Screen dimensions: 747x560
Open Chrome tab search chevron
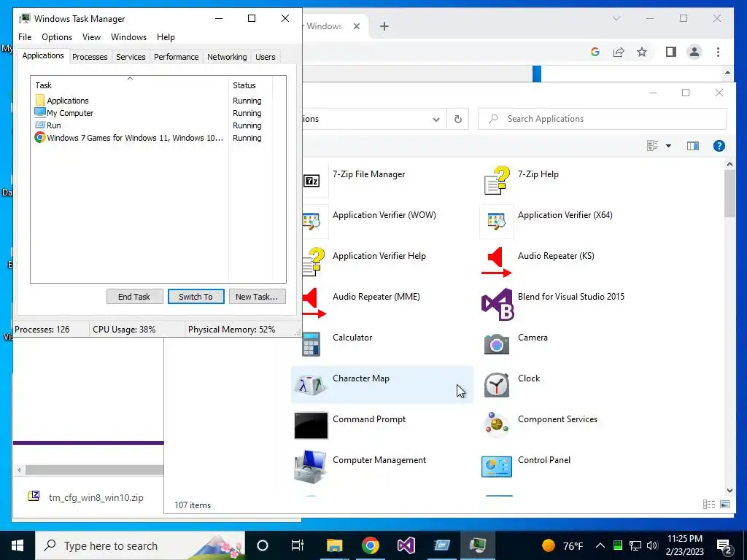(616, 18)
